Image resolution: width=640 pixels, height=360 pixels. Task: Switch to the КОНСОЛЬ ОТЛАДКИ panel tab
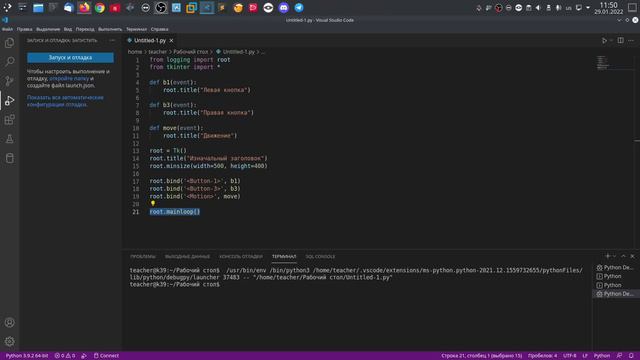[x=241, y=257]
